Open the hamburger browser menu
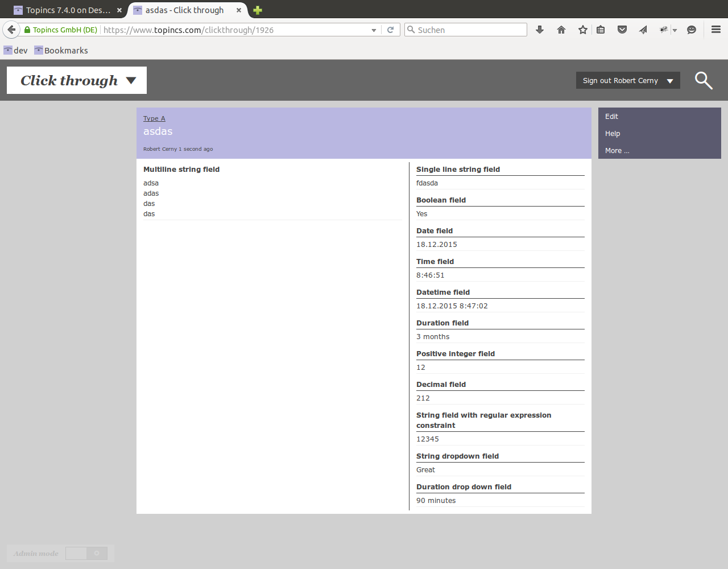This screenshot has width=728, height=569. pos(716,30)
